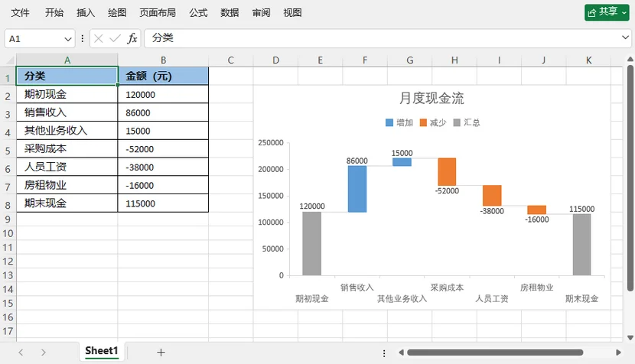635x364 pixels.
Task: Click the horizontal scroll left arrow
Action: click(401, 353)
